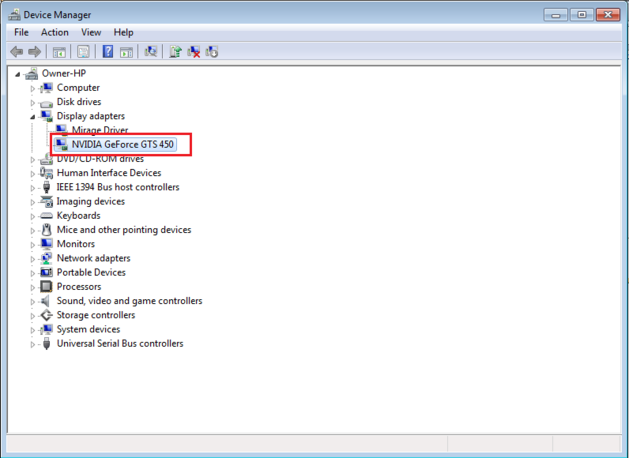Click the Forward arrow in the toolbar
Viewport: 629px width, 458px height.
(35, 52)
